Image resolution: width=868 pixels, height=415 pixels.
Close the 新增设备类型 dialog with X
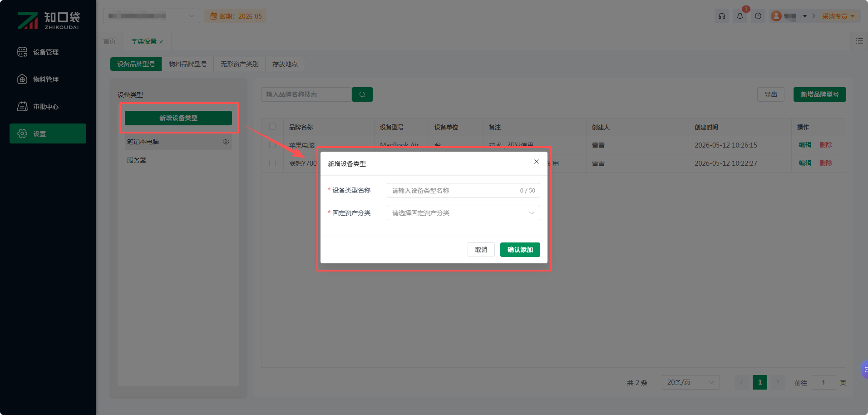537,162
